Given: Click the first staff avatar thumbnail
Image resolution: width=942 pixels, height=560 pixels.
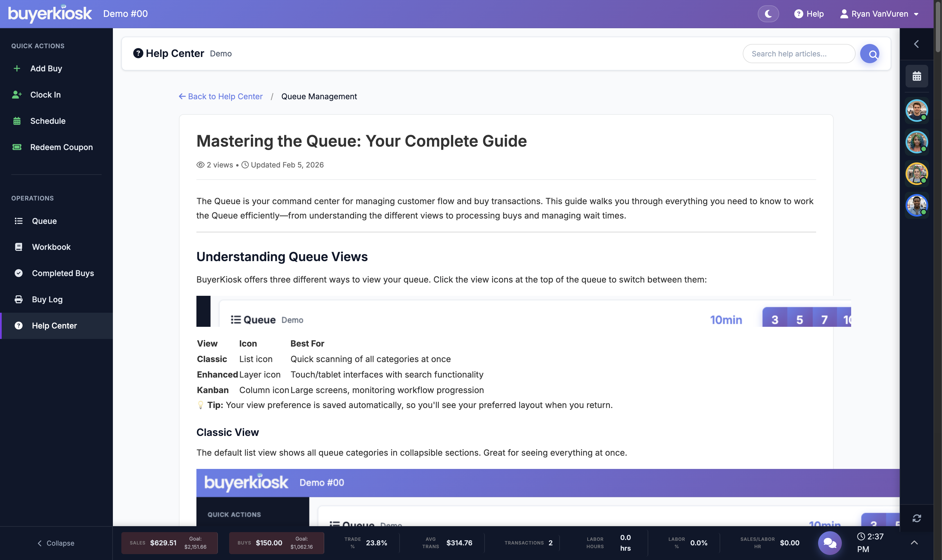Looking at the screenshot, I should point(916,110).
